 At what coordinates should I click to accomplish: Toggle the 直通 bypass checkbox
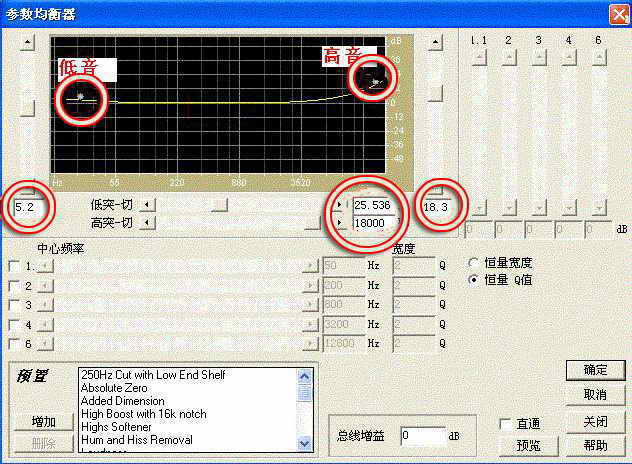[507, 424]
